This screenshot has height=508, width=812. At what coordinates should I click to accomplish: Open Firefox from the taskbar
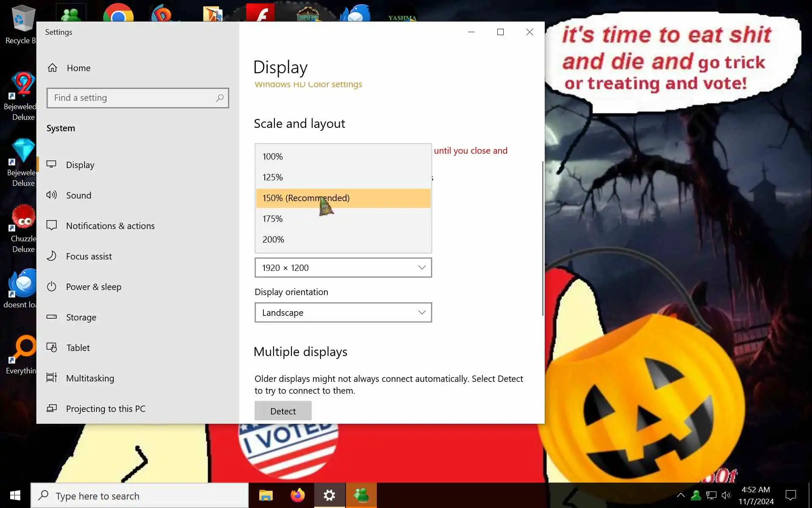(297, 495)
